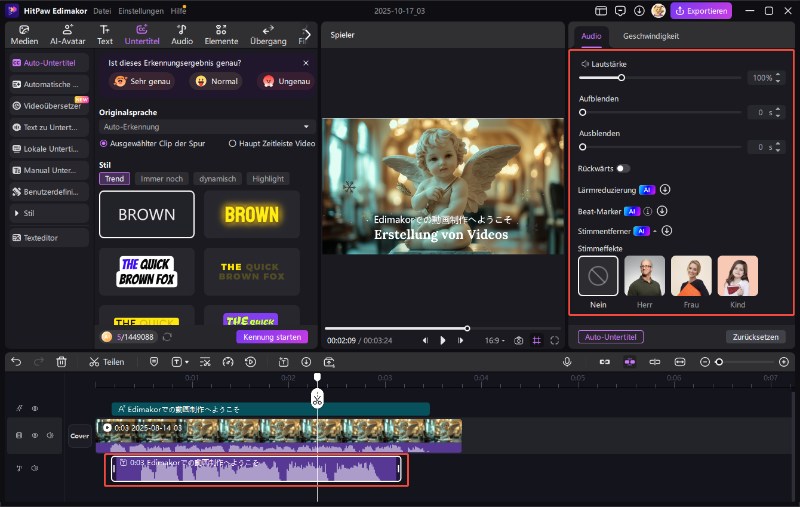The height and width of the screenshot is (507, 800).
Task: Open the layout switch icon in title bar
Action: pyautogui.click(x=601, y=11)
